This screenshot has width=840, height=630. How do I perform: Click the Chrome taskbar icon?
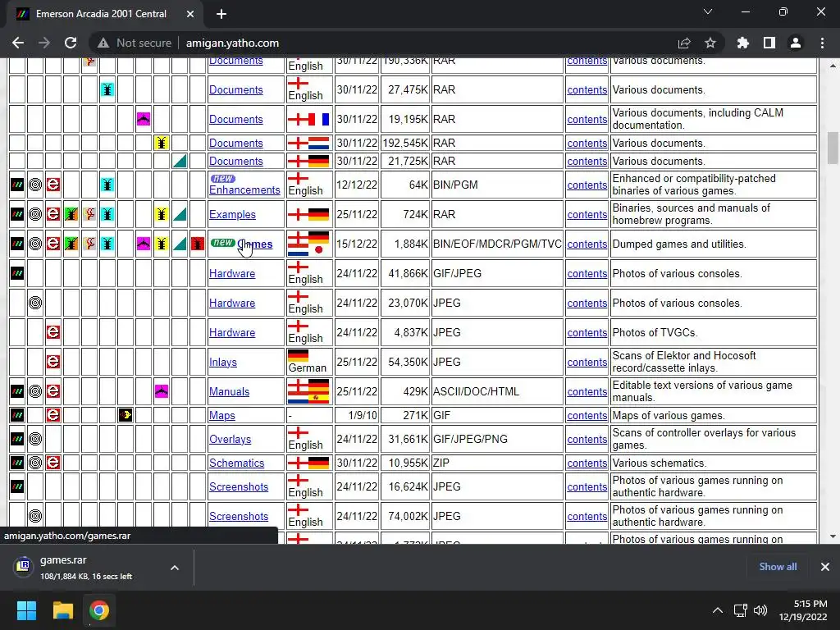click(99, 610)
